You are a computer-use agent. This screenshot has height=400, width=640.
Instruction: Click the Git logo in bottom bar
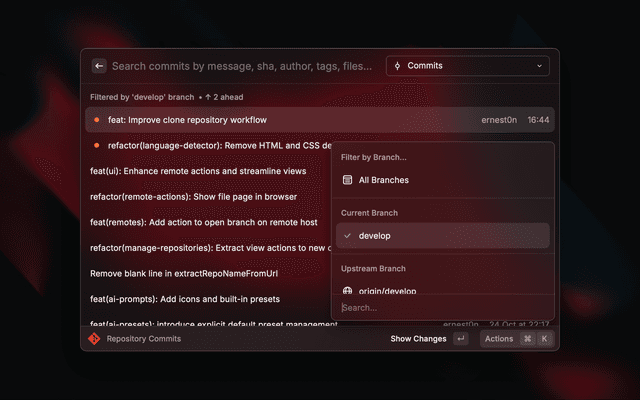point(94,339)
